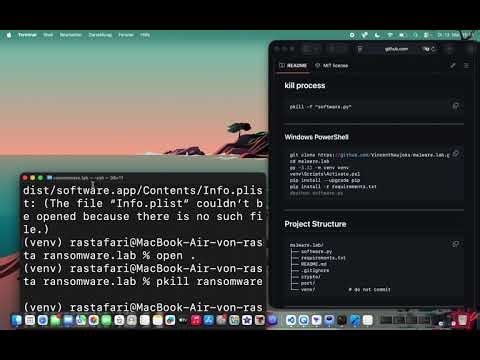Click the 'kill process' heading
Viewport: 480px width, 360px height.
pyautogui.click(x=305, y=85)
